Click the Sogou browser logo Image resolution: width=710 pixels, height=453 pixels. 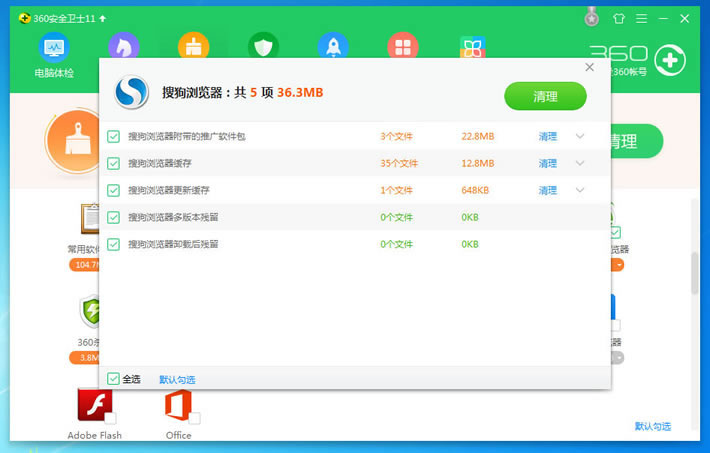click(x=131, y=92)
